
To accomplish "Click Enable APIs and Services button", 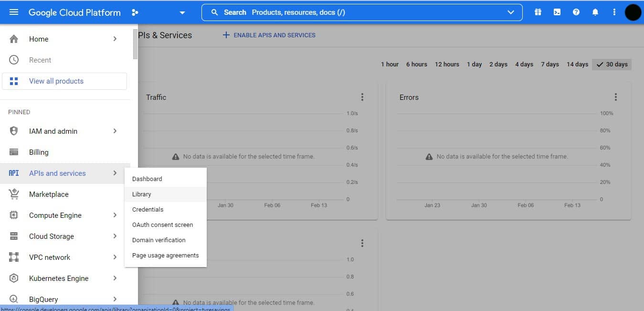I will point(269,35).
